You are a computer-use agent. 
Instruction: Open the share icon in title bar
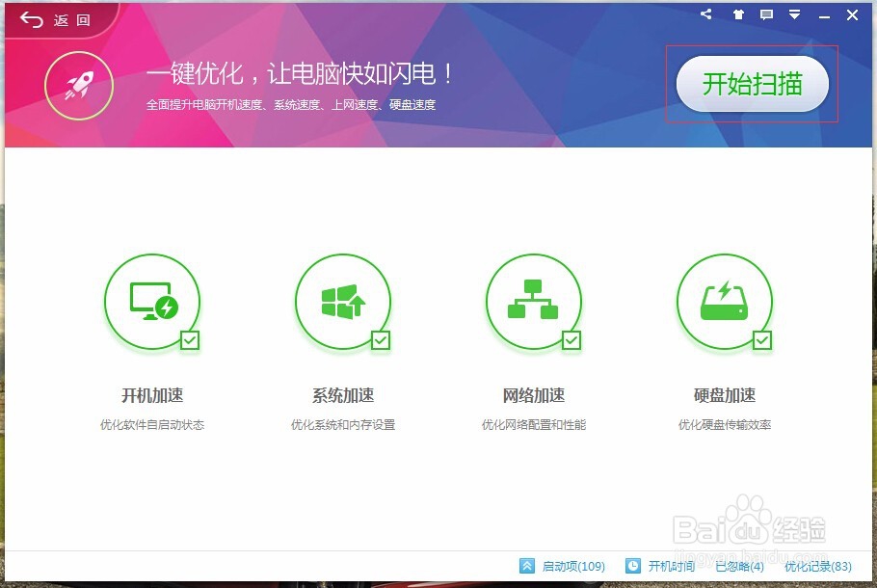[706, 14]
